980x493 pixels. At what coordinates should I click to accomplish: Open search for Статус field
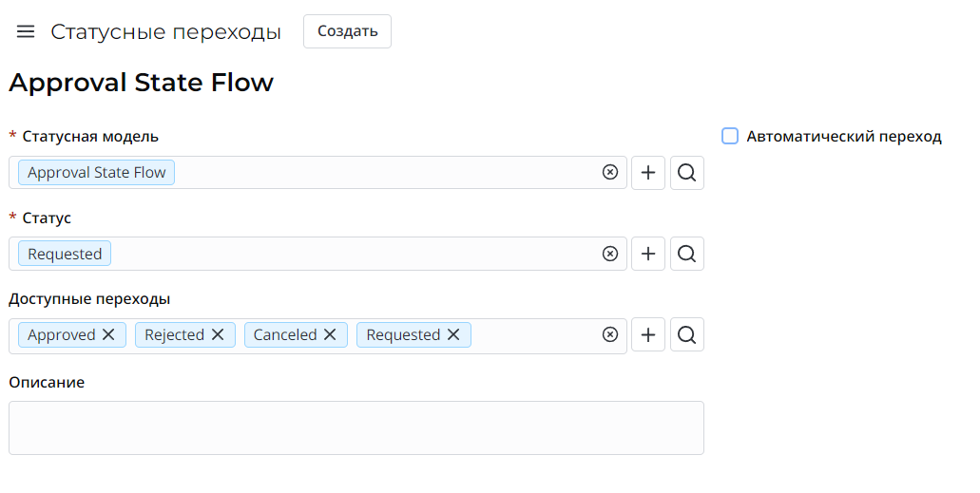(x=687, y=254)
